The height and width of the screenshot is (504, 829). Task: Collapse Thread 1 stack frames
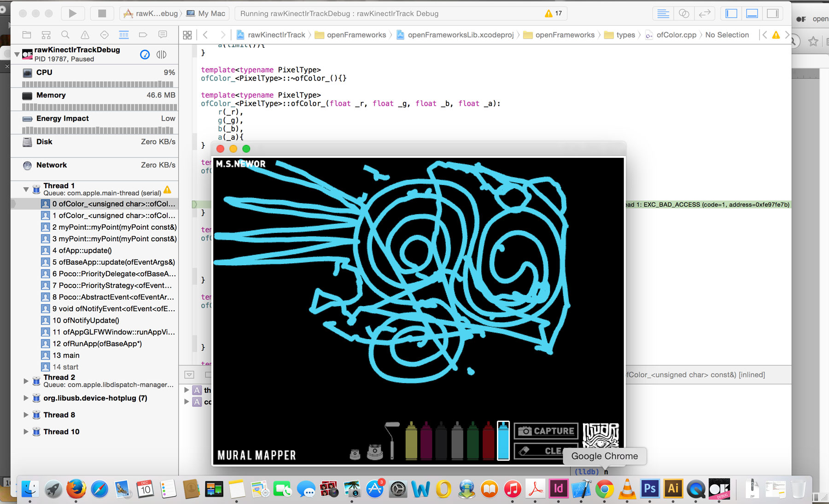tap(26, 189)
